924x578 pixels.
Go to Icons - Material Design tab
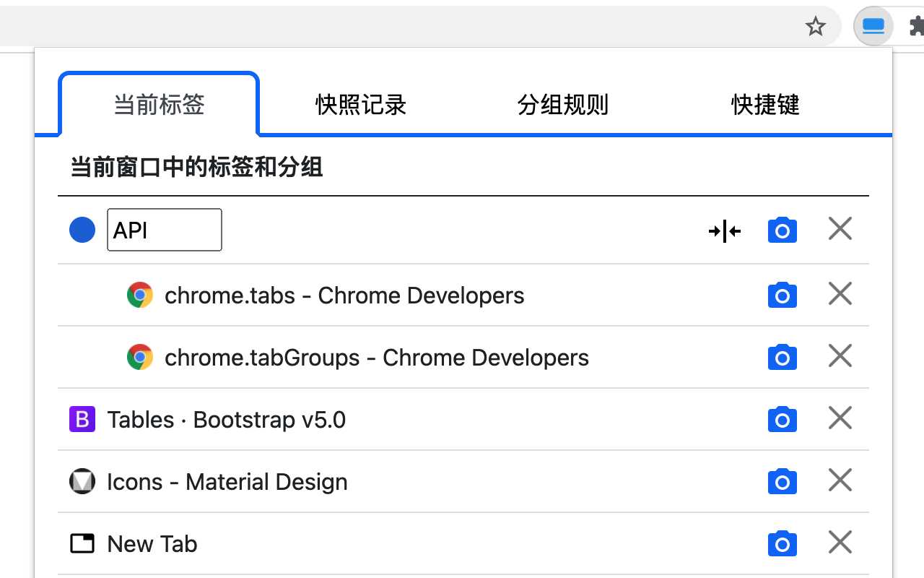click(x=227, y=482)
